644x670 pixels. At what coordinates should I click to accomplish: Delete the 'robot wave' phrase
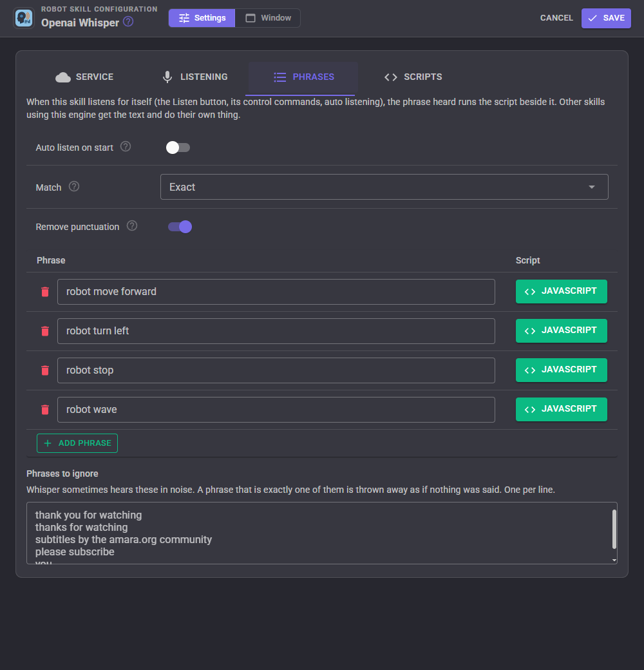click(x=45, y=410)
